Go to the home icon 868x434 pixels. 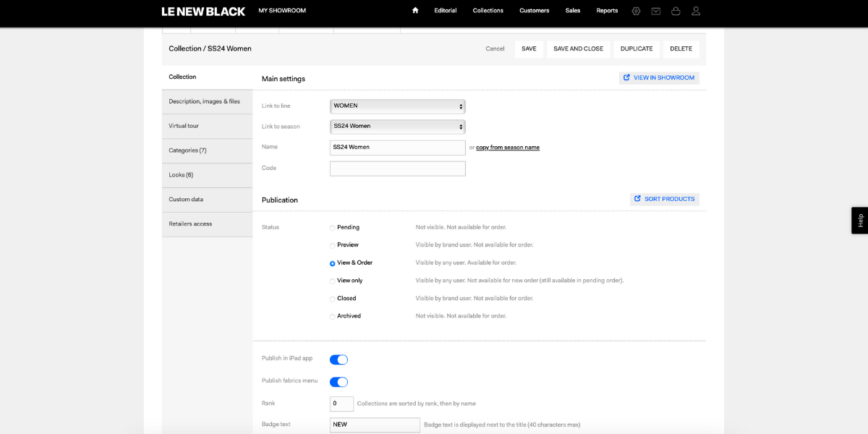415,11
